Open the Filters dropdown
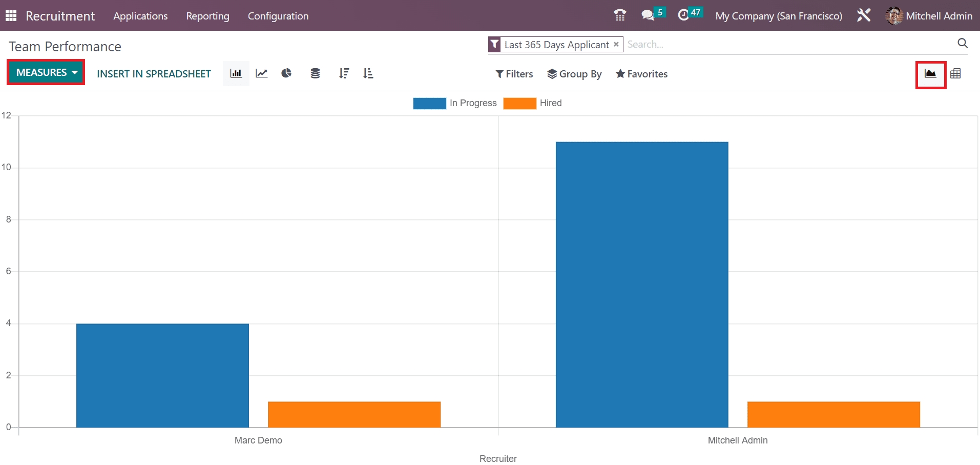 pyautogui.click(x=514, y=74)
